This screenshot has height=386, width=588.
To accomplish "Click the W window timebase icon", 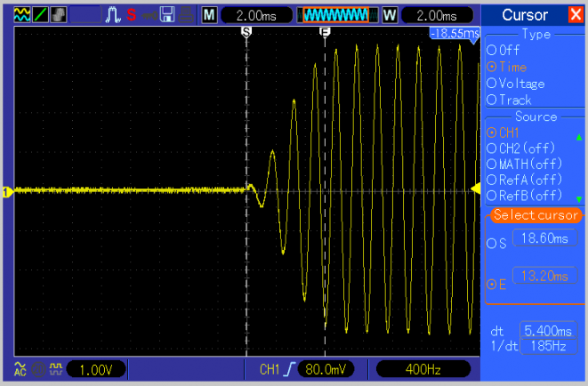I will pyautogui.click(x=389, y=15).
